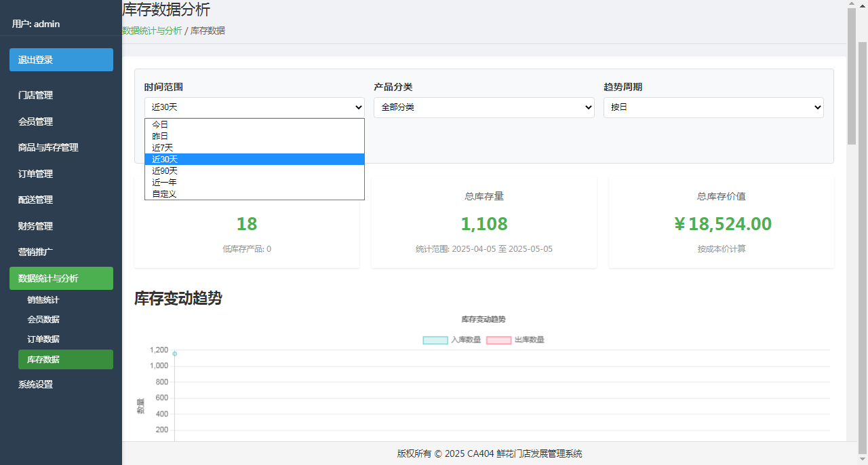The image size is (868, 465).
Task: Close the 时间范围 dropdown showing 近30天
Action: [254, 107]
